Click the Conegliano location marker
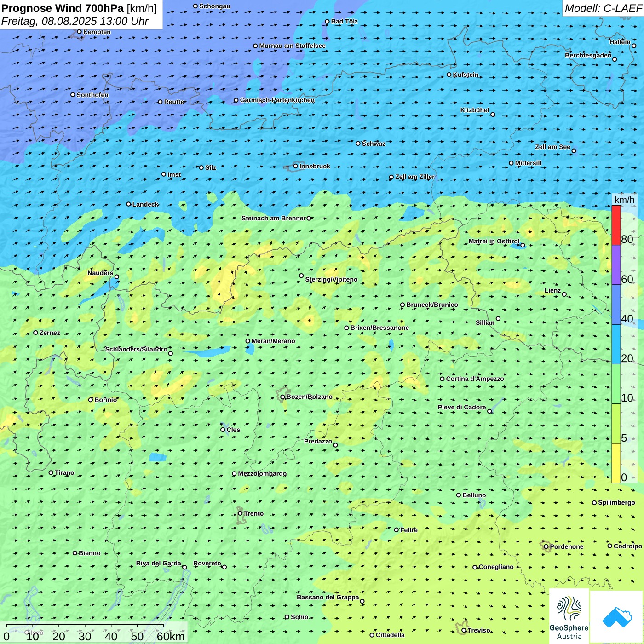Viewport: 644px width, 644px height. click(x=475, y=567)
